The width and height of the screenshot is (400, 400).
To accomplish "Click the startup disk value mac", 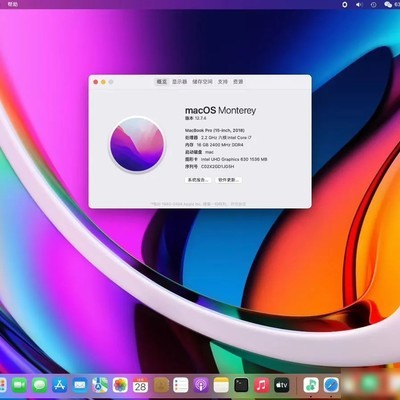I will point(209,152).
